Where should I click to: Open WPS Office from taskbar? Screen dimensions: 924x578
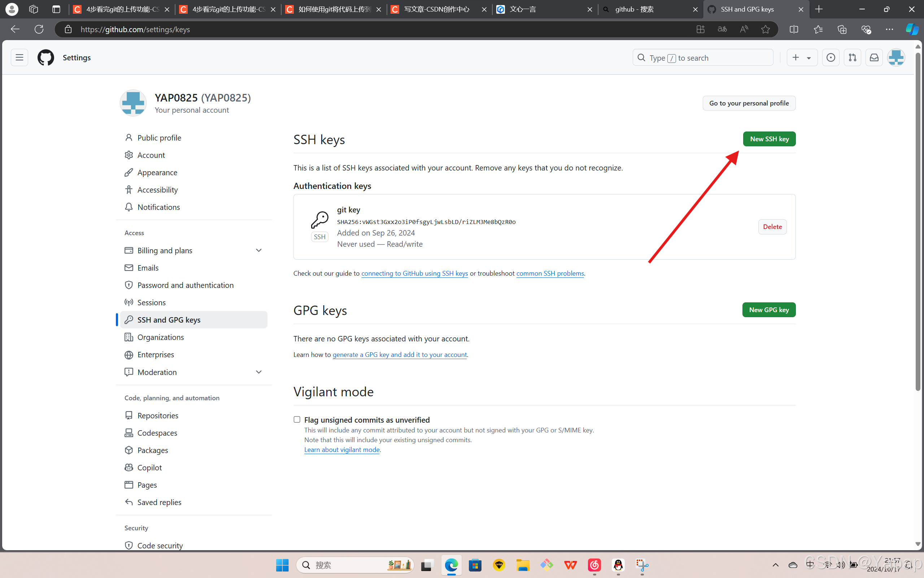coord(570,565)
